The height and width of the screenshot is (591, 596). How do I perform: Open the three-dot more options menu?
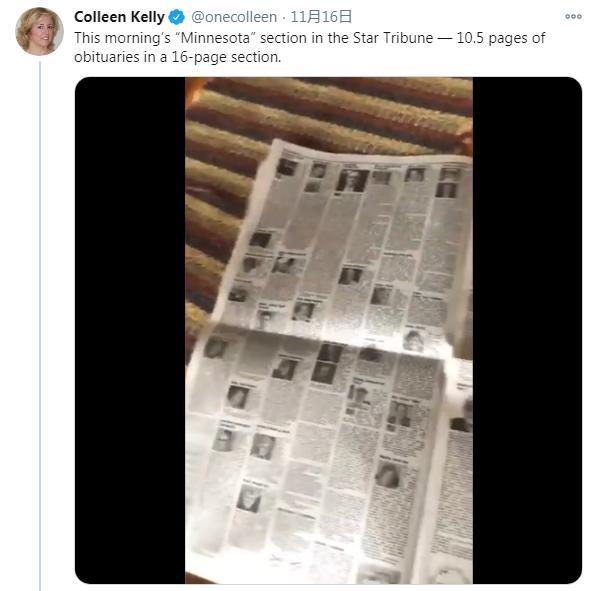coord(573,16)
